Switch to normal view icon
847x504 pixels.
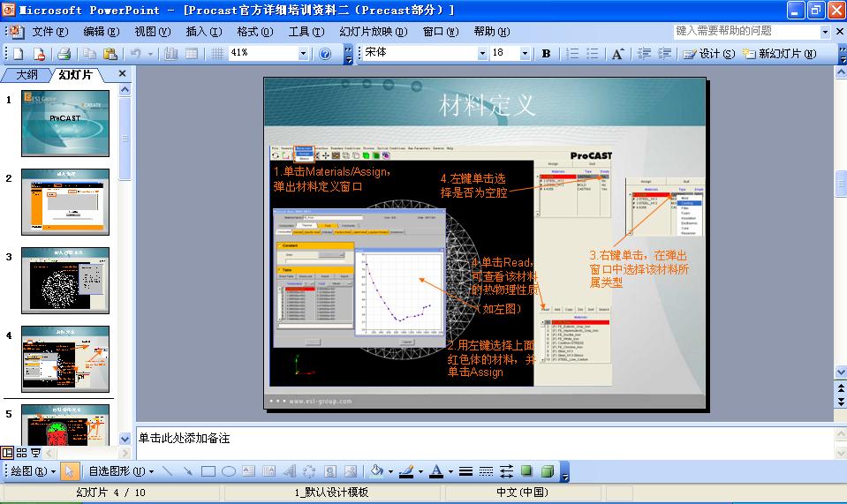click(x=7, y=453)
